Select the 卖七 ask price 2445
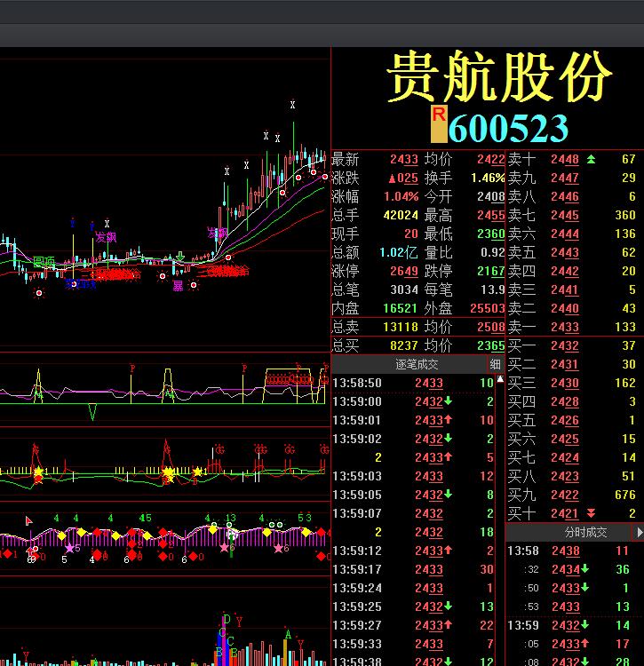 click(x=565, y=216)
